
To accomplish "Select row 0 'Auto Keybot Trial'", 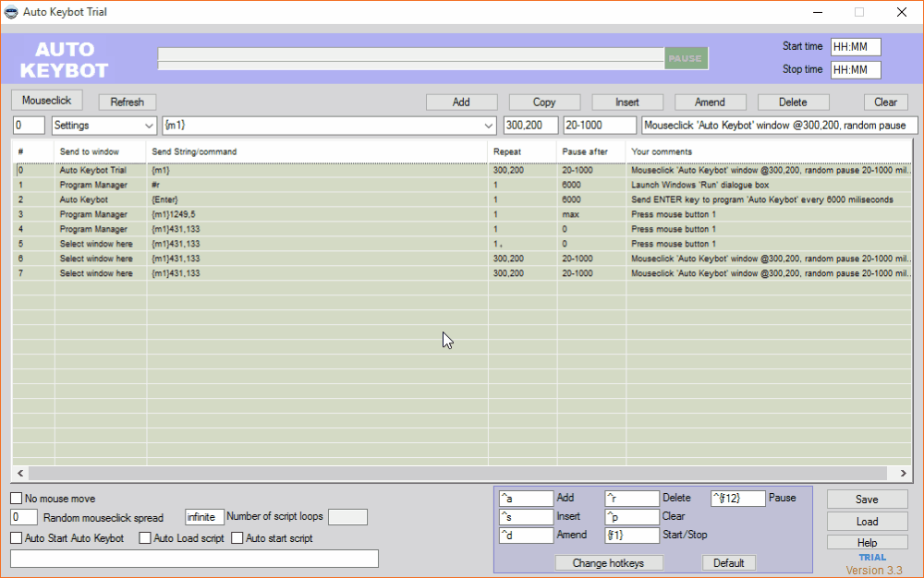I will click(x=462, y=170).
